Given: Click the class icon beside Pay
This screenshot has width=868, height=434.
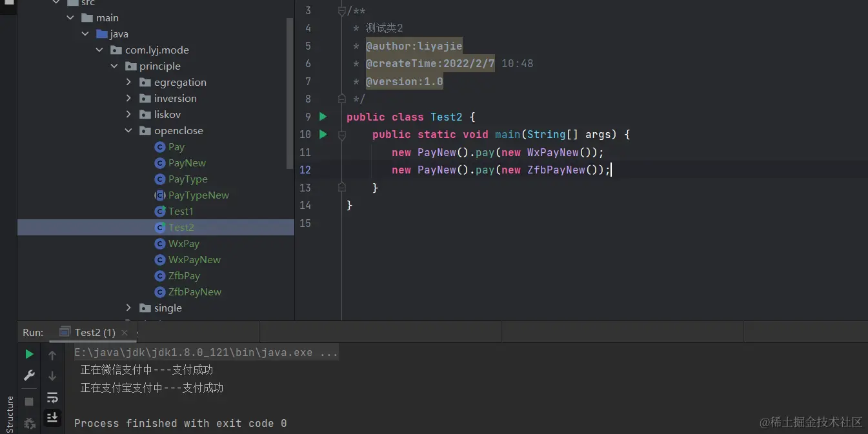Looking at the screenshot, I should 160,147.
